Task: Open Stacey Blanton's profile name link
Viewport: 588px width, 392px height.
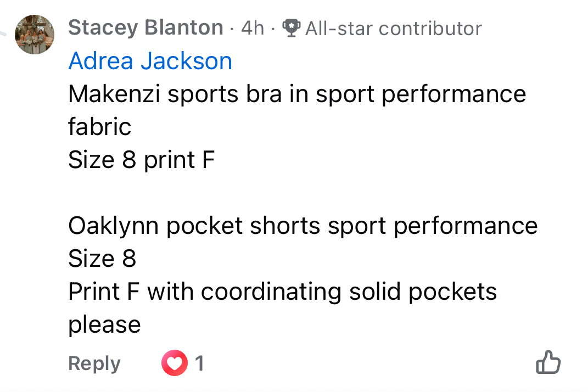Action: [x=145, y=27]
